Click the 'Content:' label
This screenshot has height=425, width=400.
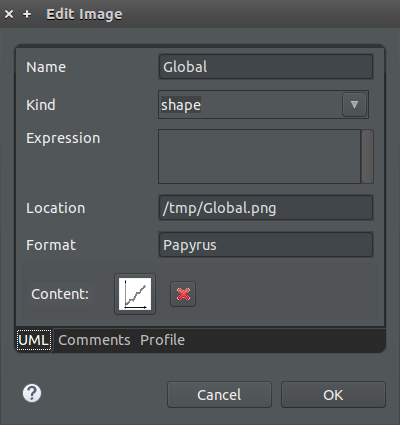tap(60, 294)
